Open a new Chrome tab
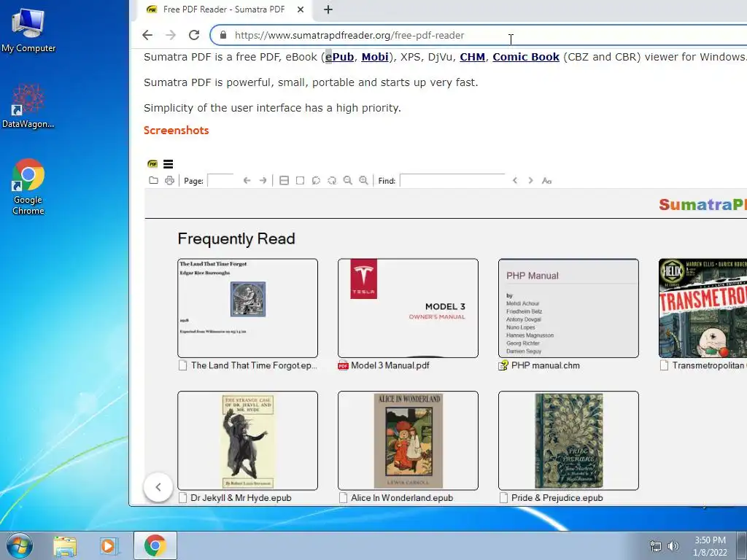747x560 pixels. (328, 9)
